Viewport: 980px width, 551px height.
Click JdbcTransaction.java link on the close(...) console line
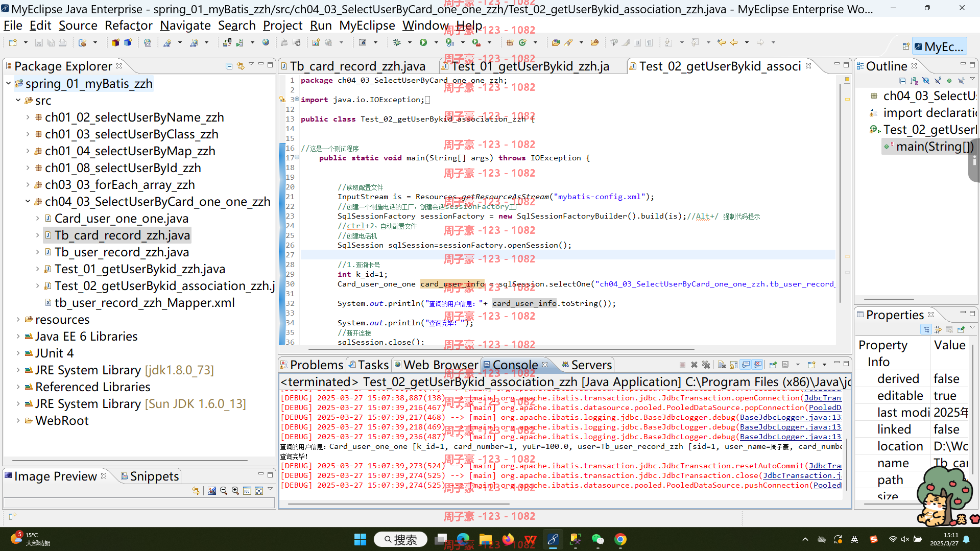(x=802, y=475)
